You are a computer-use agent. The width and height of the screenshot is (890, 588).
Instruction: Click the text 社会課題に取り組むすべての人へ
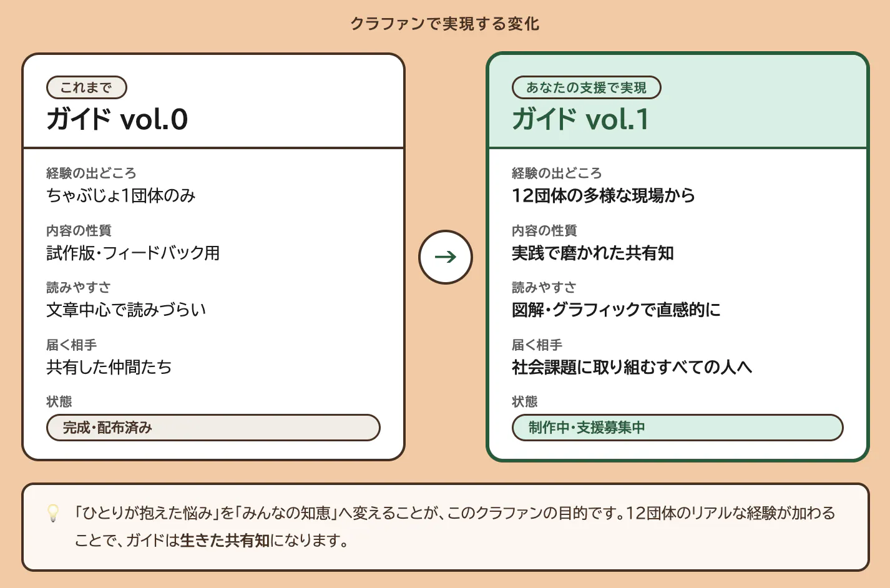click(x=632, y=367)
